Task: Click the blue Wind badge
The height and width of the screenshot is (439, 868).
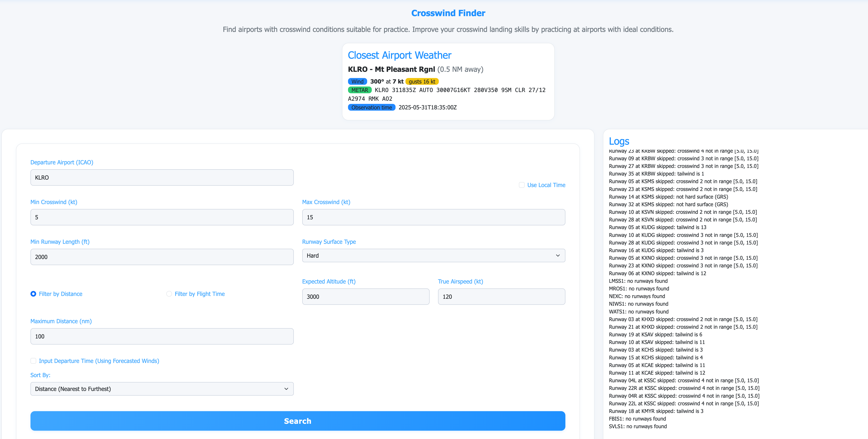Action: point(357,82)
